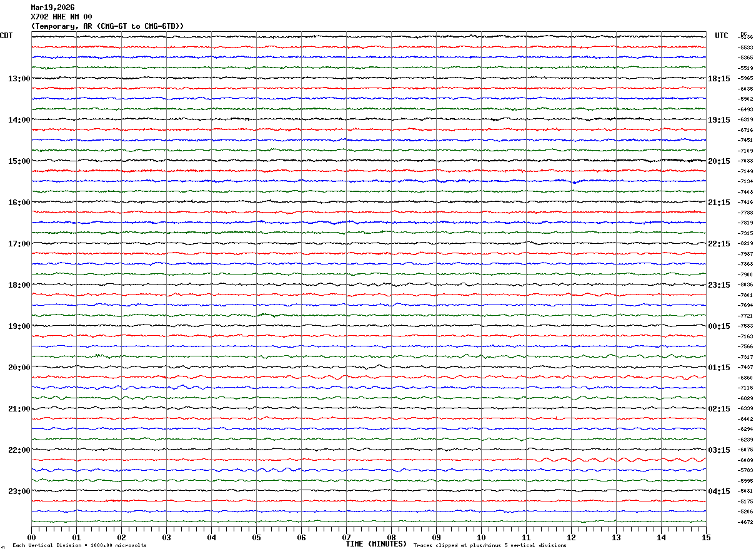Click DC offset value '-7451'
The image size is (756, 554).
coord(746,141)
